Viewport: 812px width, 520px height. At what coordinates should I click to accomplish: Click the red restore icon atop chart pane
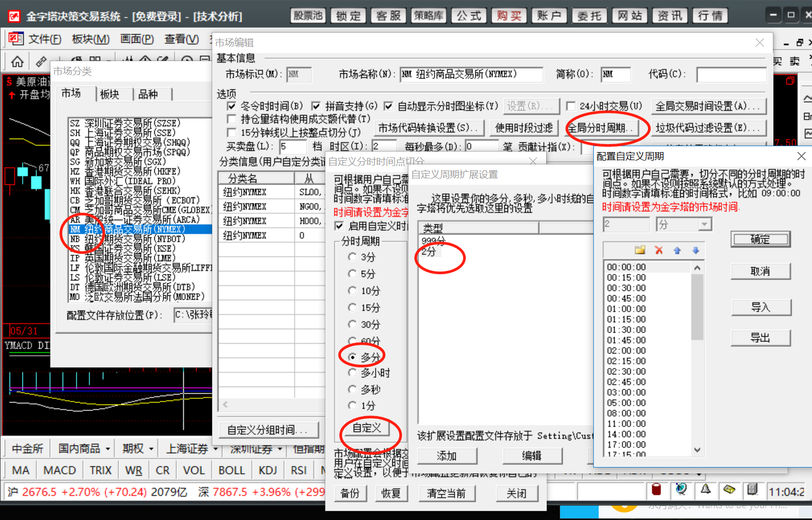[789, 81]
